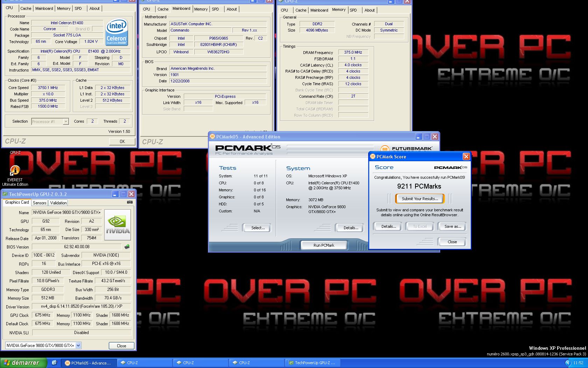
Task: Click the Intel Celeron E1400 name field
Action: (67, 23)
